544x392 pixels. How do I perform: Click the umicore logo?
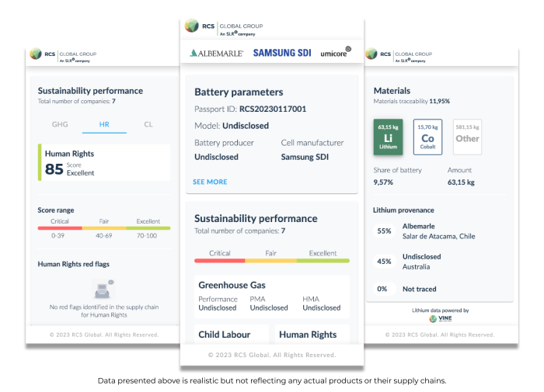point(336,52)
